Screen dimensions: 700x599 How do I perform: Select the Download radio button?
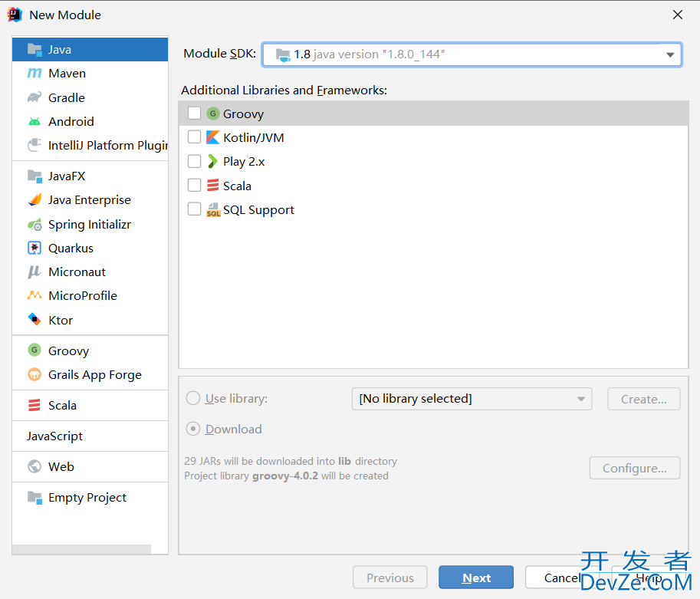(193, 429)
